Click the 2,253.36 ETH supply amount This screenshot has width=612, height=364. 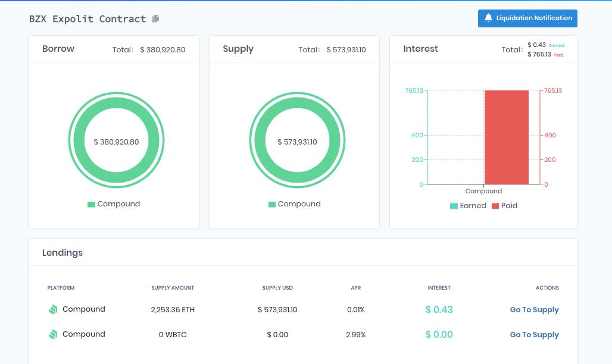tap(173, 310)
